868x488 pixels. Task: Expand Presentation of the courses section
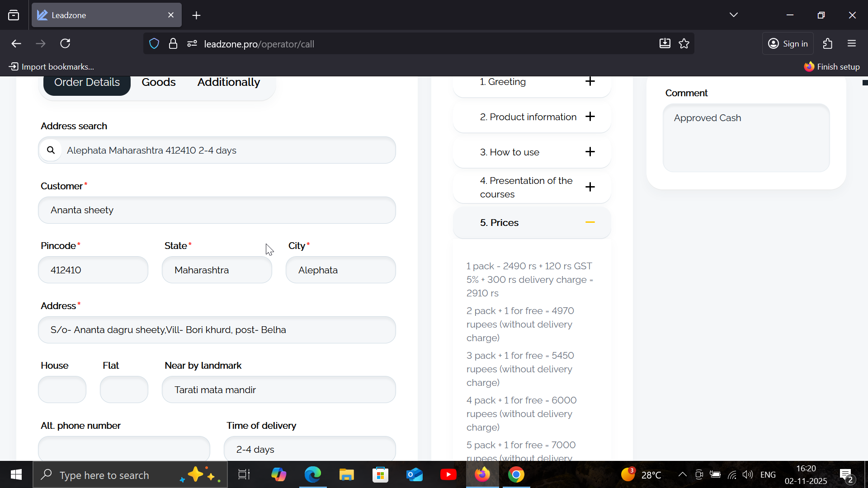pos(590,187)
